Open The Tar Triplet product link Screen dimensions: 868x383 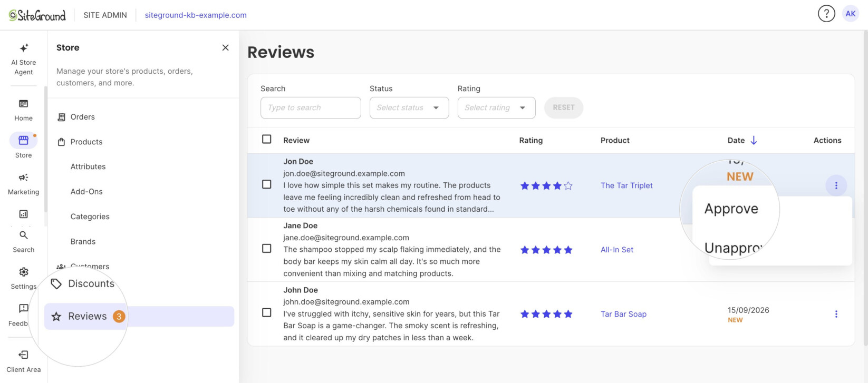click(626, 185)
